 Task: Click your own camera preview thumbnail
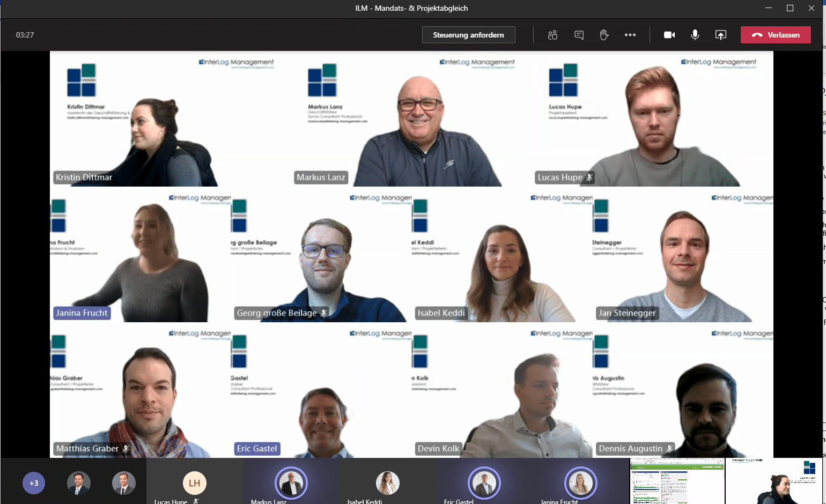click(x=774, y=481)
